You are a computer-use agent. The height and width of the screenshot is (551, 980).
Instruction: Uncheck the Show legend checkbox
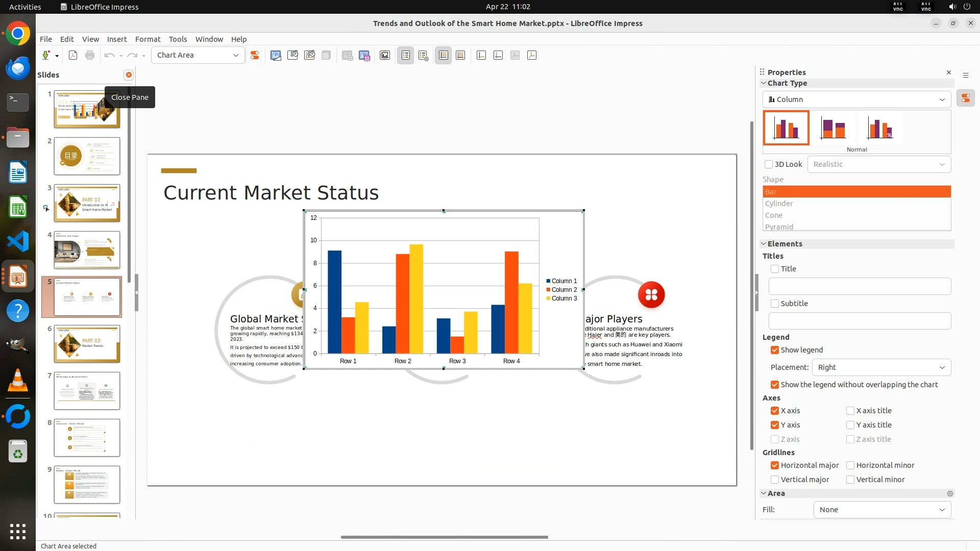click(775, 350)
